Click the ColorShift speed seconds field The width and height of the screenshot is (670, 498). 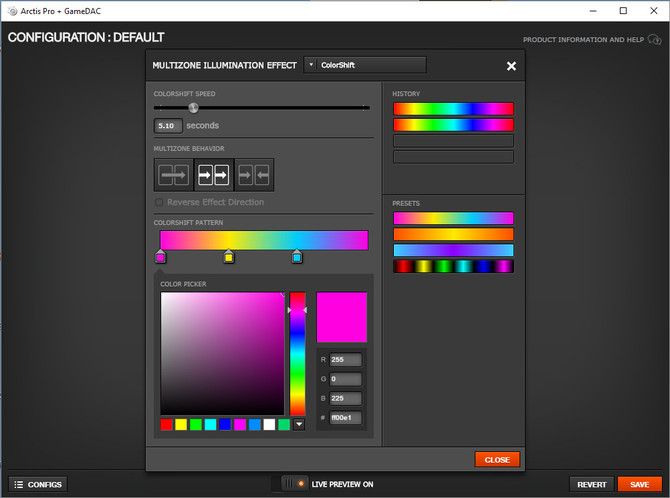point(168,126)
